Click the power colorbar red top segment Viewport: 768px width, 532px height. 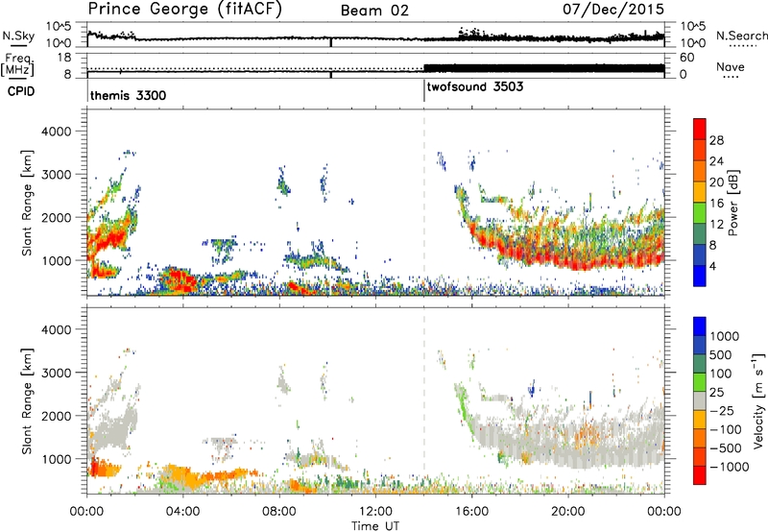(x=700, y=127)
